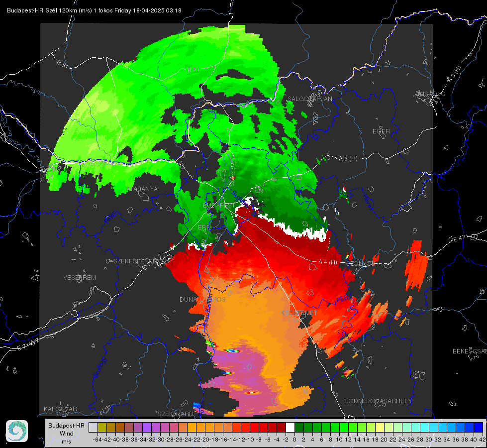Click the 'Budapest-HR Wind m/s' legend label

click(67, 434)
